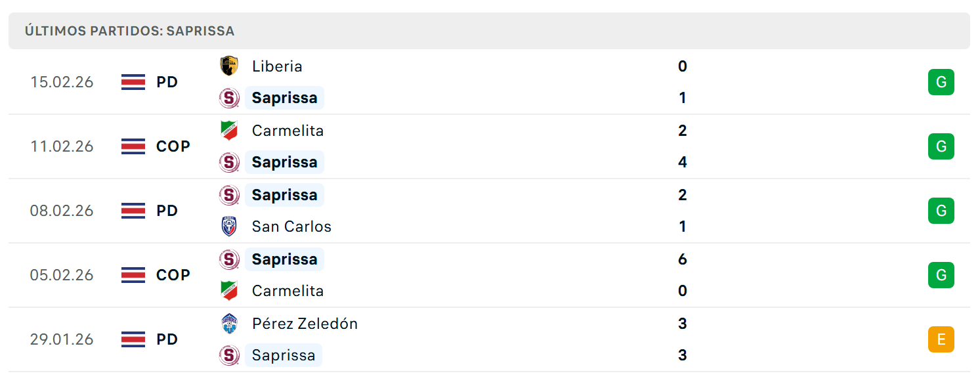Click the Liberia team crest icon
Viewport: 980px width, 386px height.
pyautogui.click(x=228, y=66)
